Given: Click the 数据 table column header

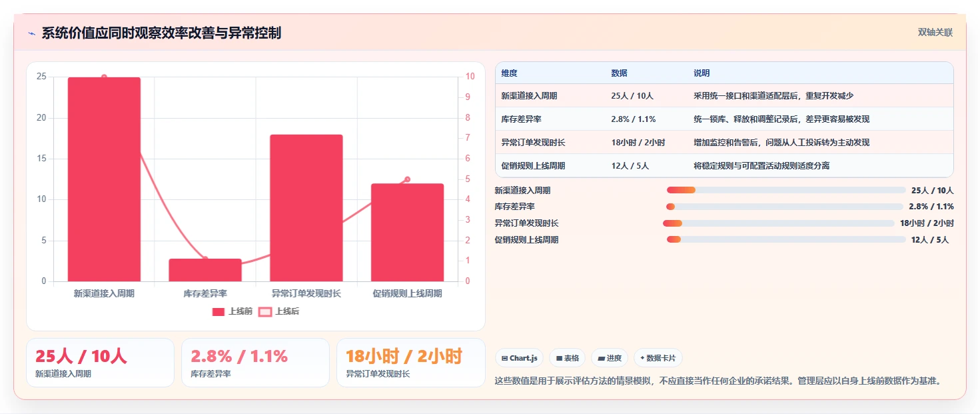Looking at the screenshot, I should click(x=619, y=73).
